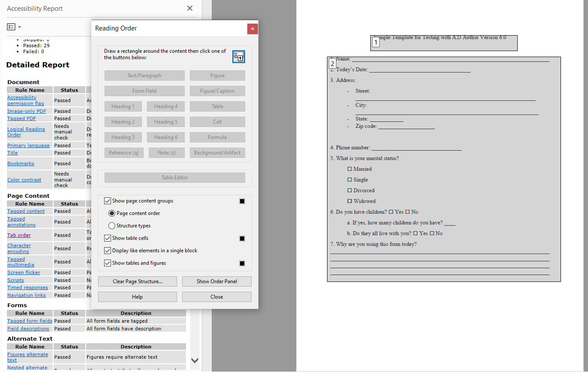The height and width of the screenshot is (372, 588).
Task: Click the Close button in Reading Order
Action: tap(217, 297)
